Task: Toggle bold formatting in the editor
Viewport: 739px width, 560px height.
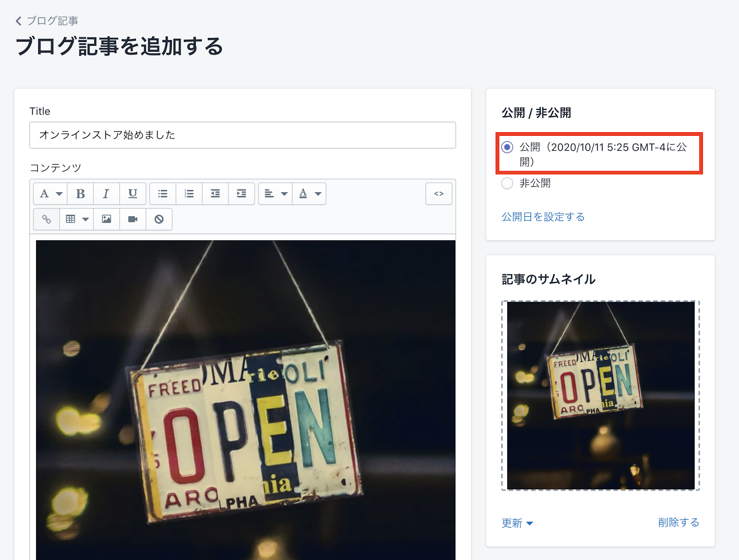Action: click(x=80, y=194)
